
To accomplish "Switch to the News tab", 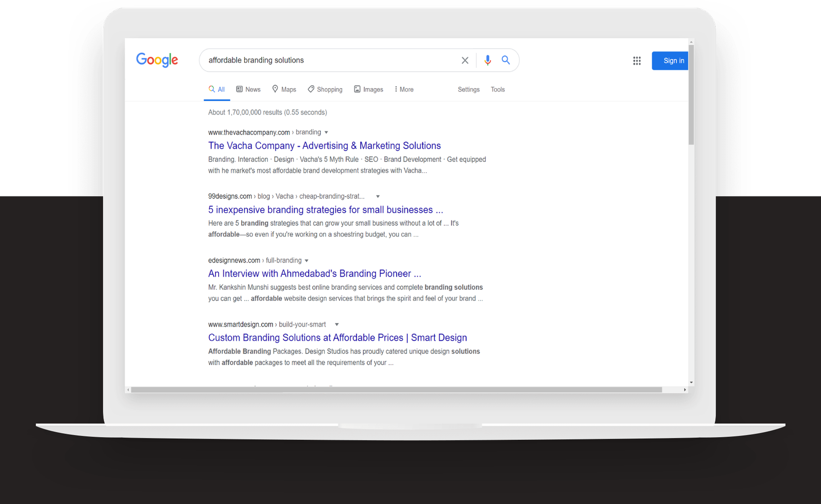I will point(248,89).
